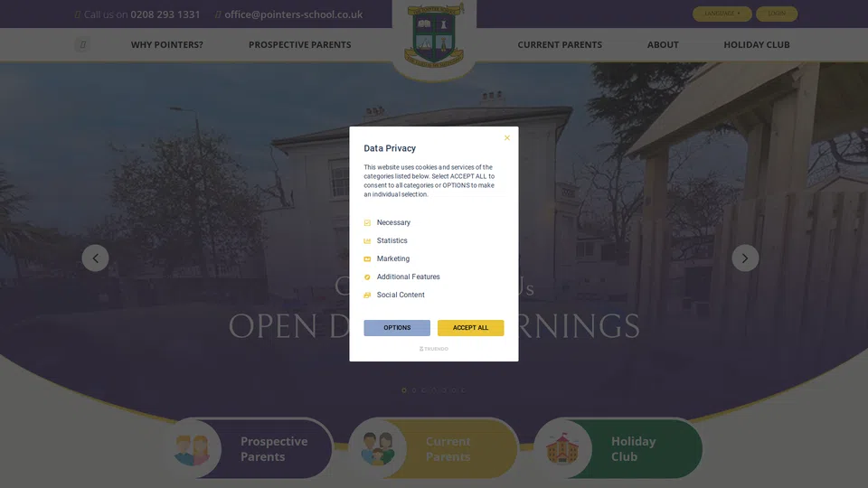The image size is (868, 488).
Task: Email office@pointers-school.co.uk
Action: coord(293,14)
